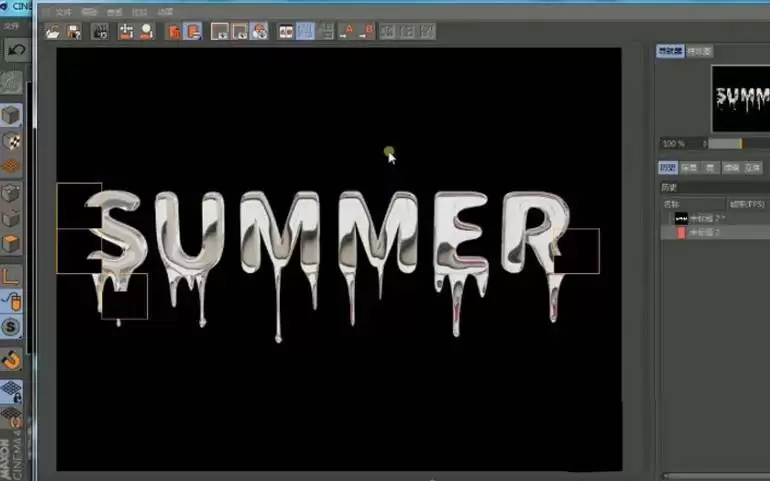Switch to Points mode cube icon
The image size is (770, 481).
click(x=11, y=194)
